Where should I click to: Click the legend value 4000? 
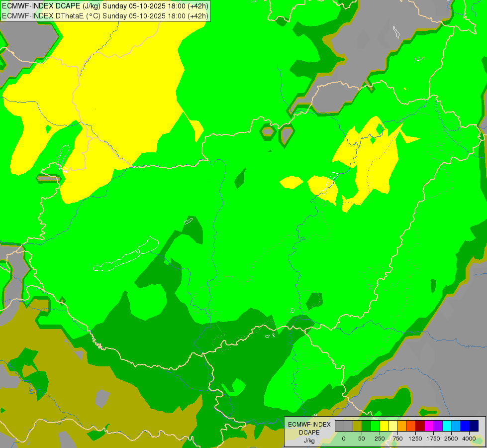469,439
